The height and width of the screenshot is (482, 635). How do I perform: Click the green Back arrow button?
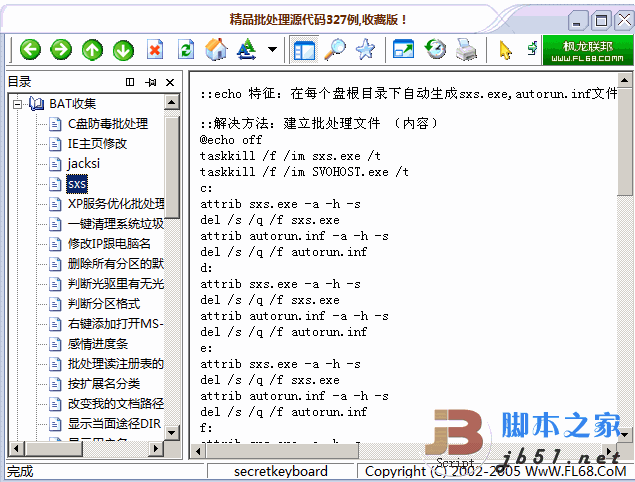click(x=30, y=50)
